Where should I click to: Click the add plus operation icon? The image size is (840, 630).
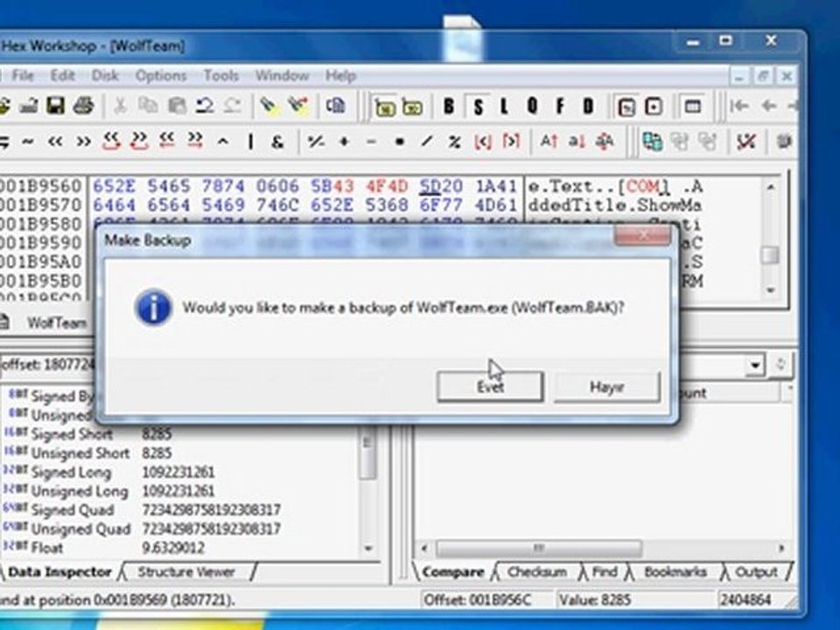click(x=344, y=142)
